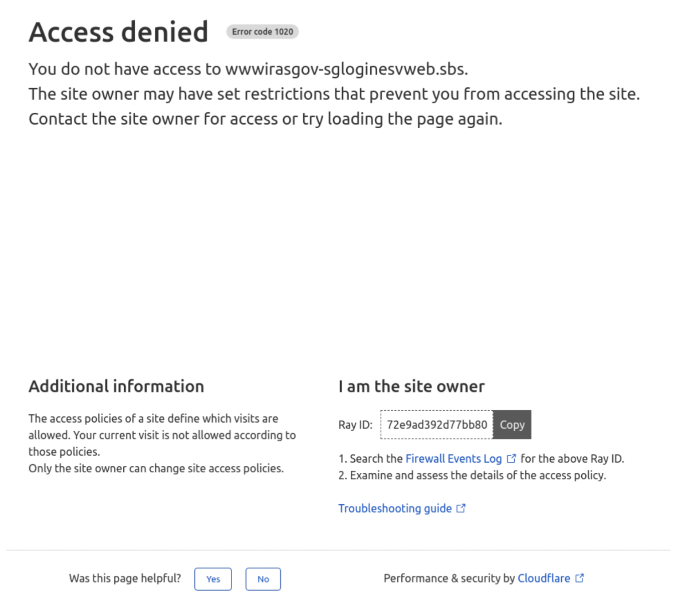
Task: Click the Performance & security by text
Action: [449, 578]
